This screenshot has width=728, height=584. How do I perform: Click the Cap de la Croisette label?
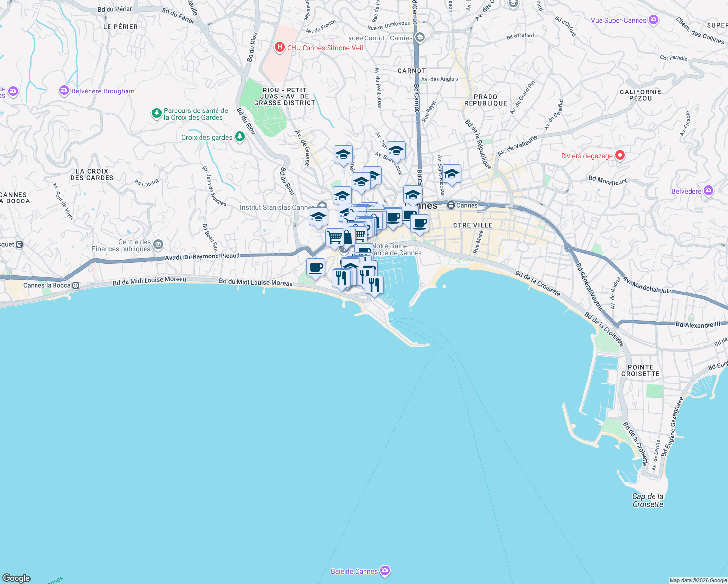648,500
